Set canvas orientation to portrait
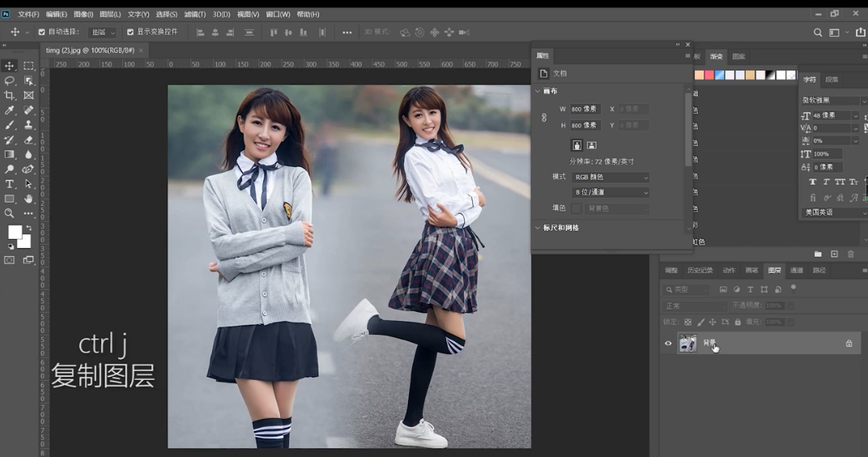The image size is (868, 457). pos(577,145)
